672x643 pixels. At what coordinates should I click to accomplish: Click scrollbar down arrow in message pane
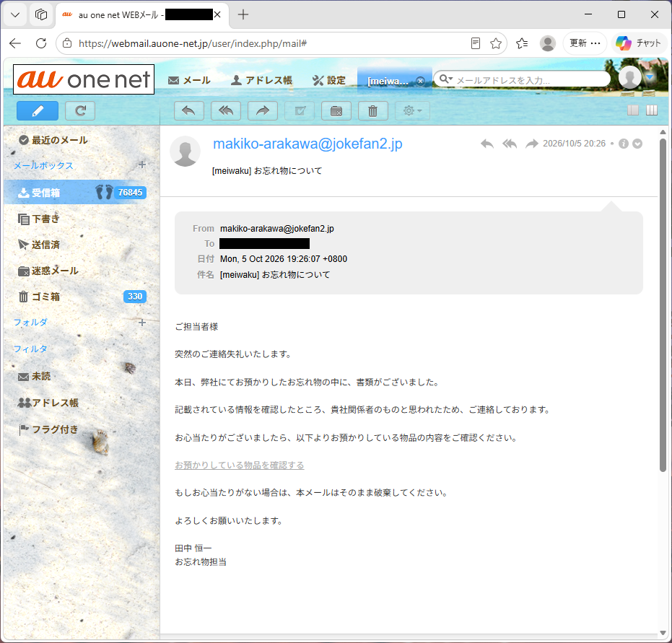663,633
